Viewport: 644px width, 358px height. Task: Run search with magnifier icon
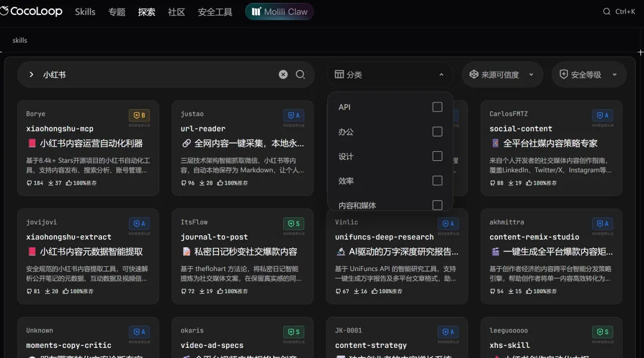point(300,74)
